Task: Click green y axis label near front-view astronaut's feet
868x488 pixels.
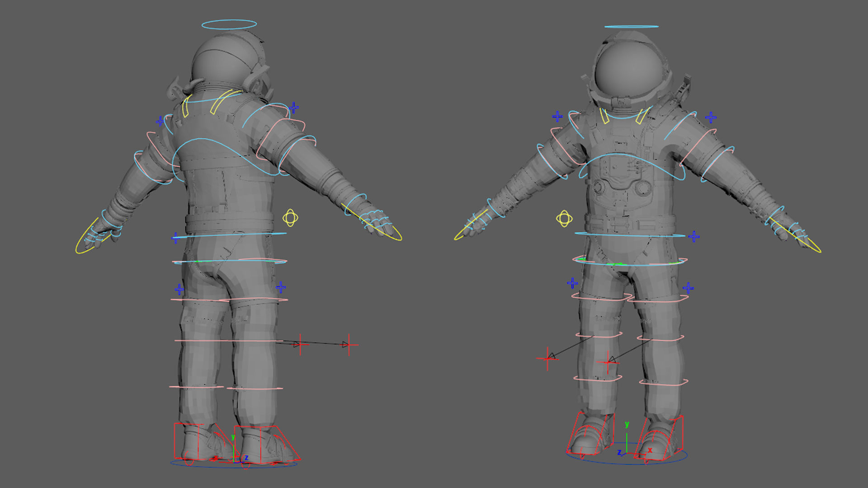Action: coord(627,424)
